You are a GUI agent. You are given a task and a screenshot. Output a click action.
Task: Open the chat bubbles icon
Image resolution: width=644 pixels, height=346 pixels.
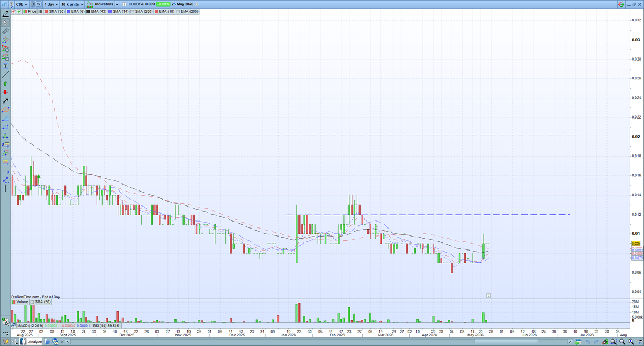point(47,342)
